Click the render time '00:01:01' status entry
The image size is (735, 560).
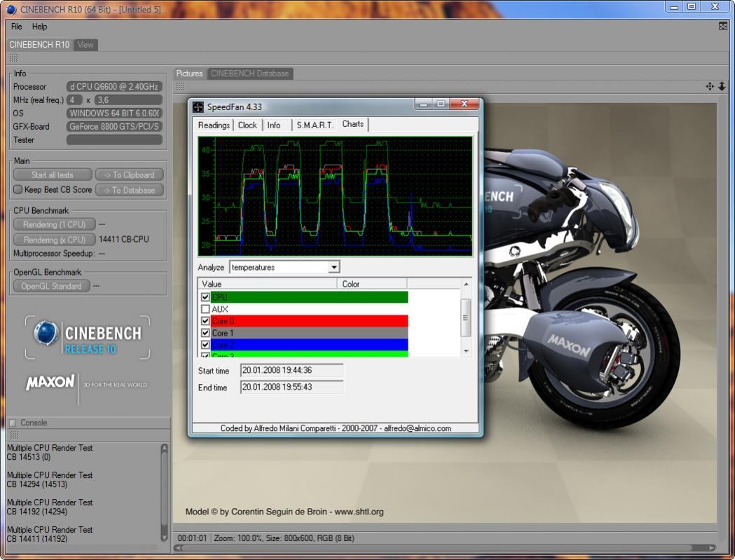click(x=192, y=538)
